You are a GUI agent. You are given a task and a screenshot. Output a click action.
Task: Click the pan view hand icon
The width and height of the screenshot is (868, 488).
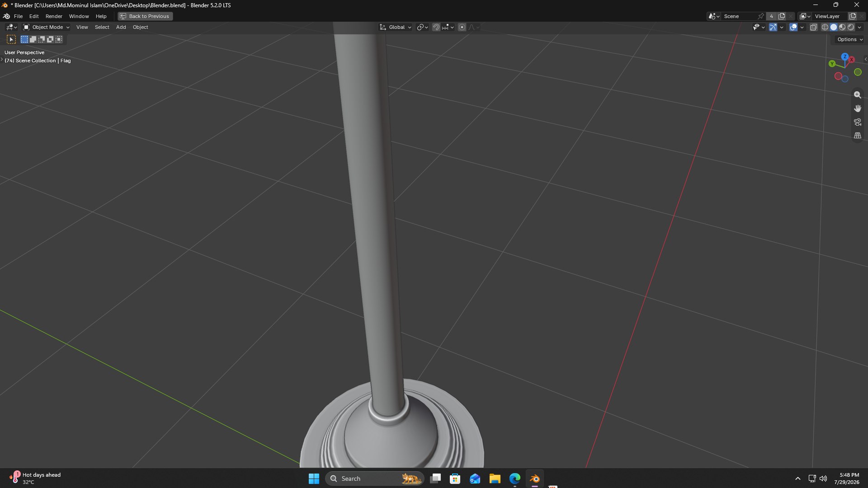pyautogui.click(x=857, y=108)
